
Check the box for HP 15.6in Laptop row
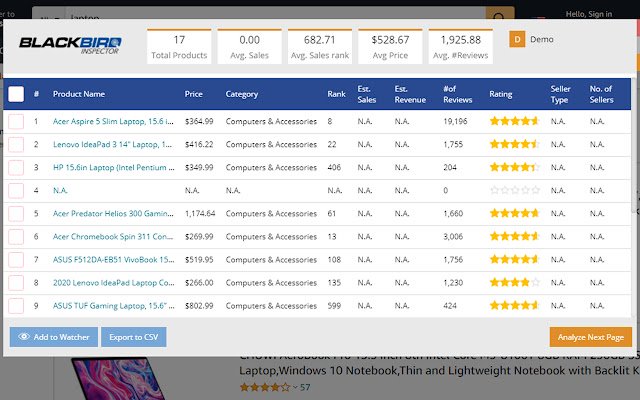tap(16, 168)
